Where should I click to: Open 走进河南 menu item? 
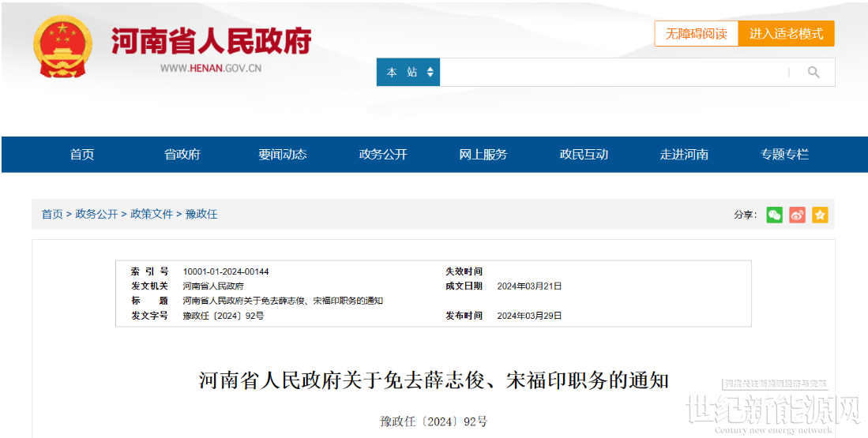coord(684,155)
